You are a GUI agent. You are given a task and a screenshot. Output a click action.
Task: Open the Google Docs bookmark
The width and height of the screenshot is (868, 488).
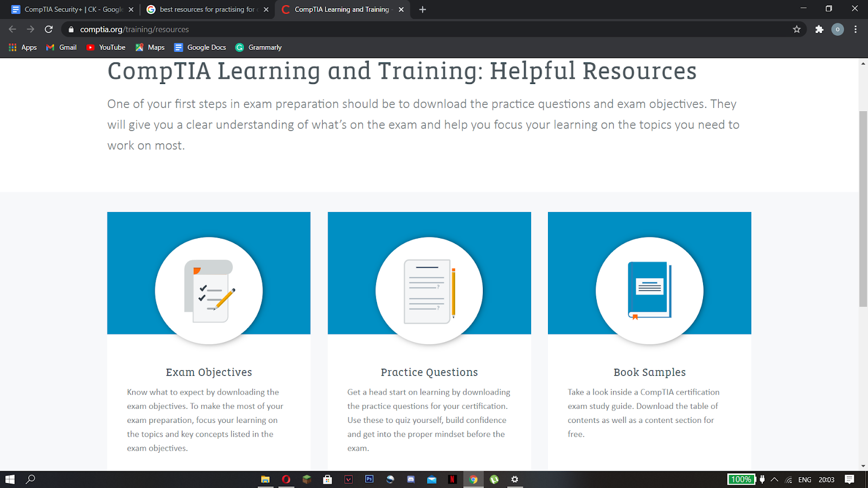click(200, 47)
